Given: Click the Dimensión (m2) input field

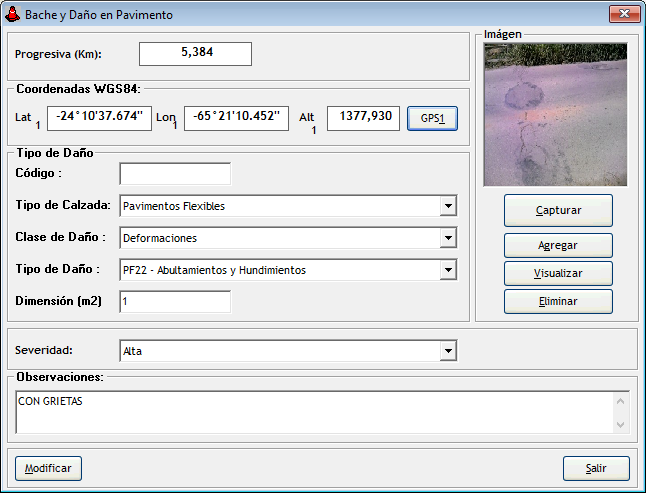Looking at the screenshot, I should coord(175,301).
